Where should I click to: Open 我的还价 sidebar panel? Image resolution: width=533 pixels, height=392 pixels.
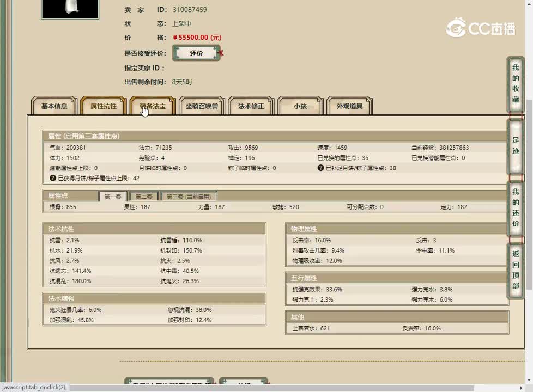[515, 211]
